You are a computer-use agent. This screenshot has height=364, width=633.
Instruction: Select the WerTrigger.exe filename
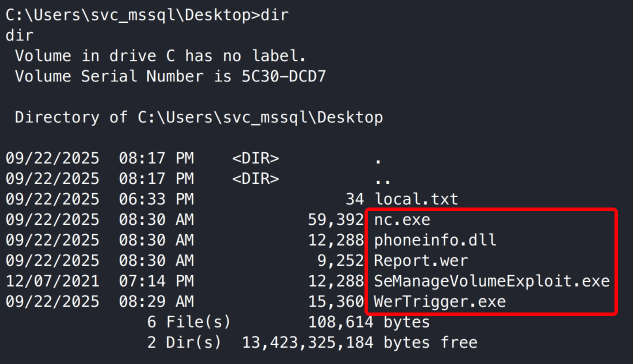tap(439, 301)
